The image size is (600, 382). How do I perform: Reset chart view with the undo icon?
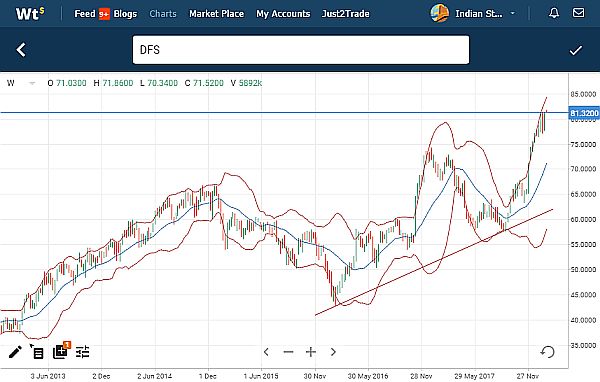click(548, 351)
